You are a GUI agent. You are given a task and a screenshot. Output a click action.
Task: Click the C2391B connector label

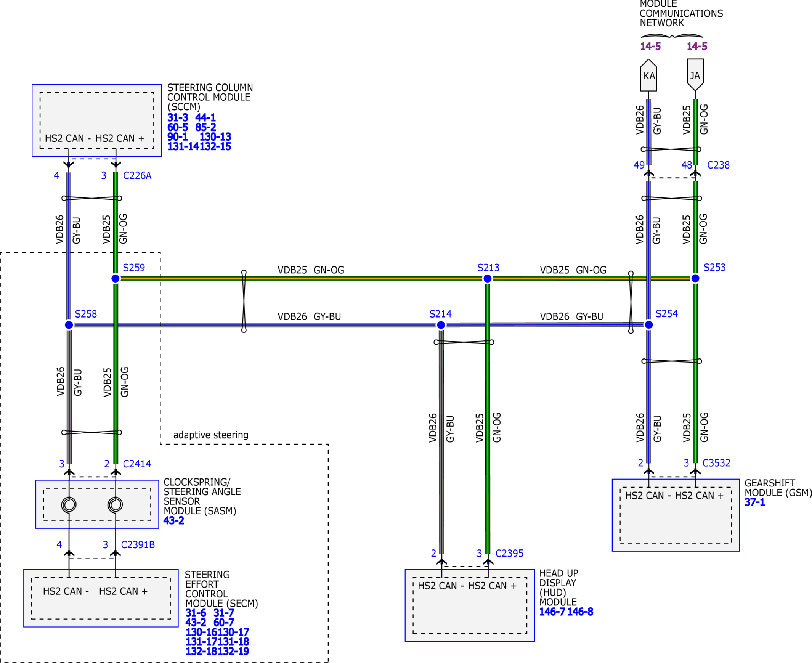(x=138, y=544)
